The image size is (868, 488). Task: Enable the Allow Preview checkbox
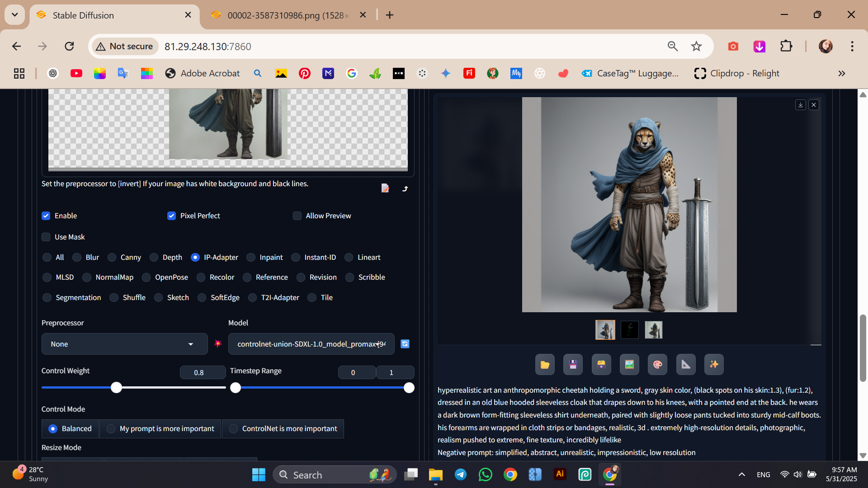[297, 216]
